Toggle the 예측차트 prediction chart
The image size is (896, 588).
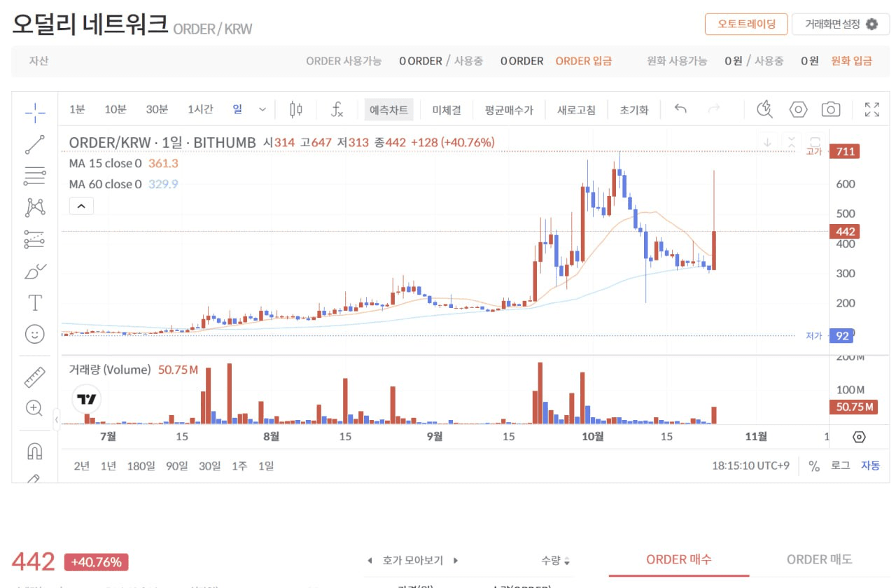[388, 110]
